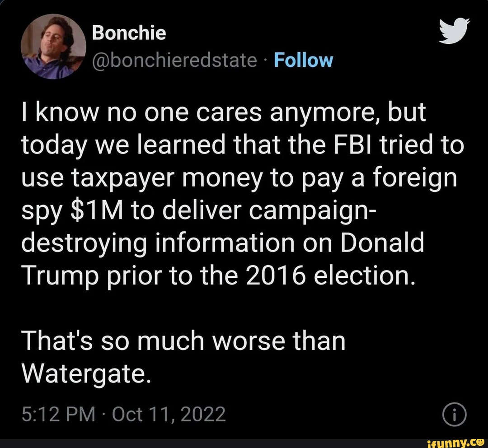
Task: Click the Bonchie display name
Action: pos(129,33)
